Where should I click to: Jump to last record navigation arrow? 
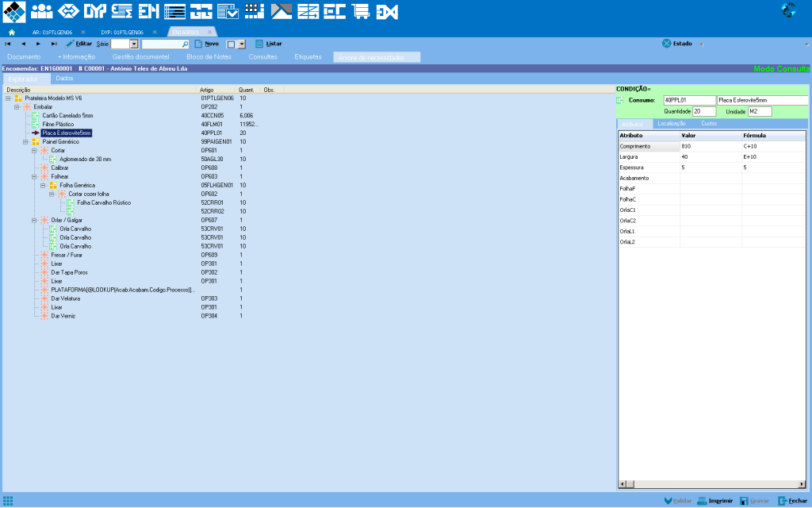[54, 44]
